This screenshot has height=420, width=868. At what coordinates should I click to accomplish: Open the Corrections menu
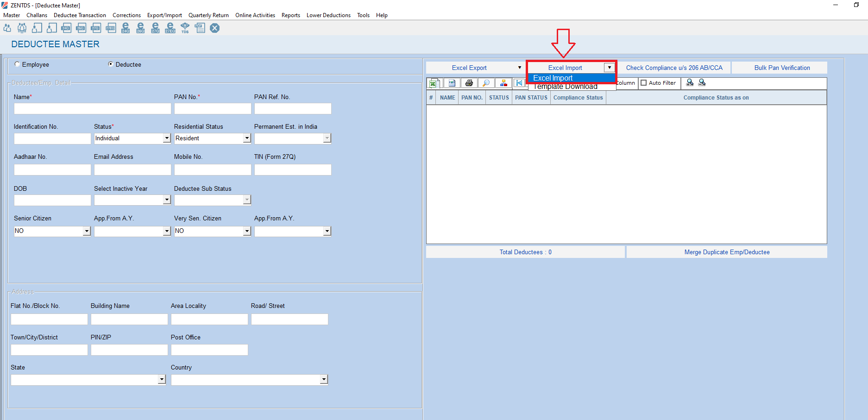tap(126, 15)
